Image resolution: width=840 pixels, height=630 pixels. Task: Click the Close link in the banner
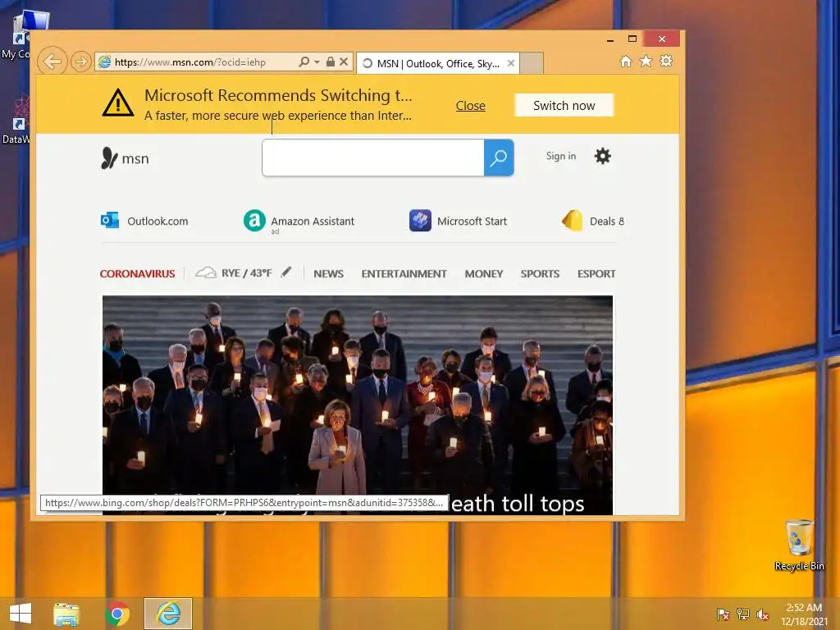(x=470, y=106)
